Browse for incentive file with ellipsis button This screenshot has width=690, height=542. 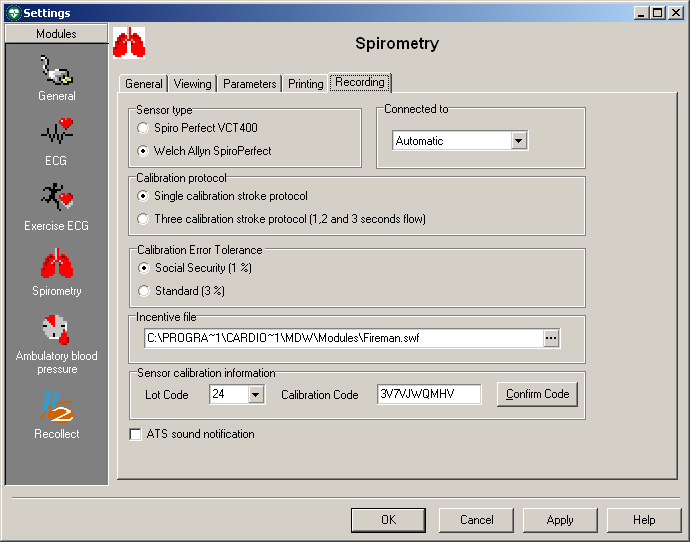click(551, 338)
